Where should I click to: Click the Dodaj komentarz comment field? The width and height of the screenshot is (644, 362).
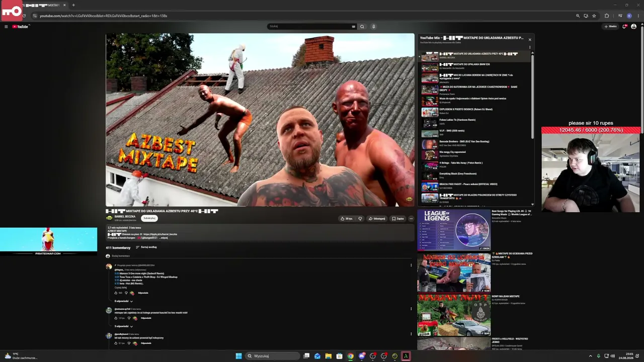(x=262, y=256)
